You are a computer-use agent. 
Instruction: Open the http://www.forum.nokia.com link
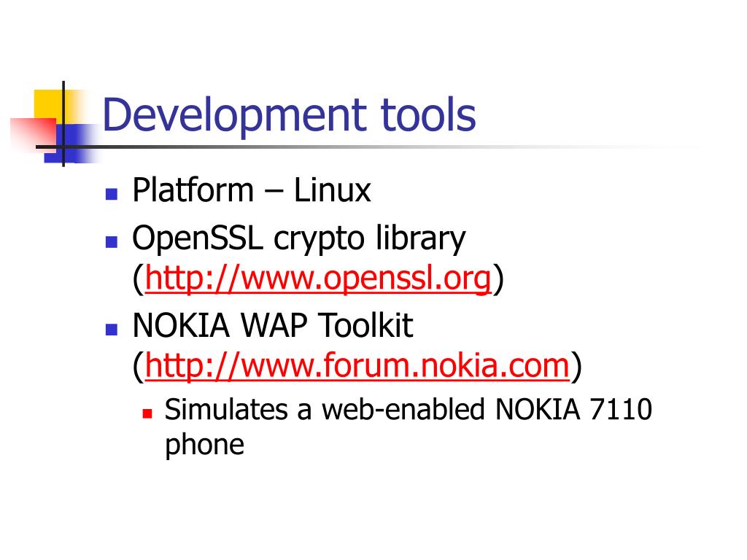click(x=357, y=366)
